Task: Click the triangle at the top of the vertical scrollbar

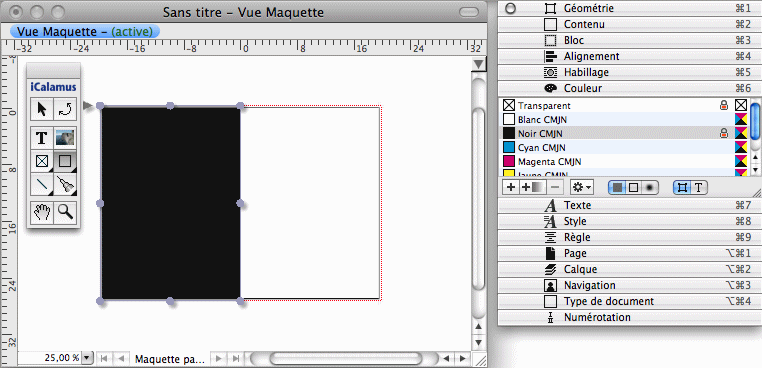Action: coord(479,64)
